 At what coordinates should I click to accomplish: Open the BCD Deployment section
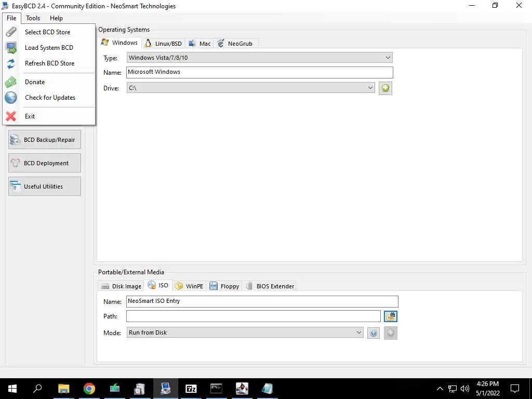[45, 163]
